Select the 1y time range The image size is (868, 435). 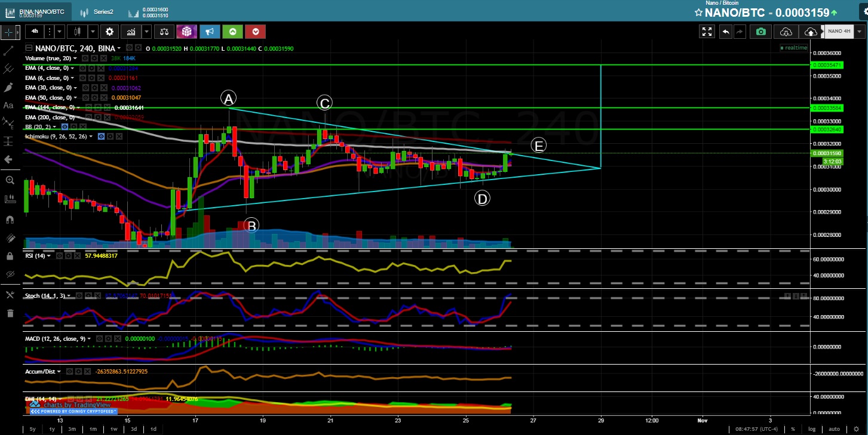point(53,429)
